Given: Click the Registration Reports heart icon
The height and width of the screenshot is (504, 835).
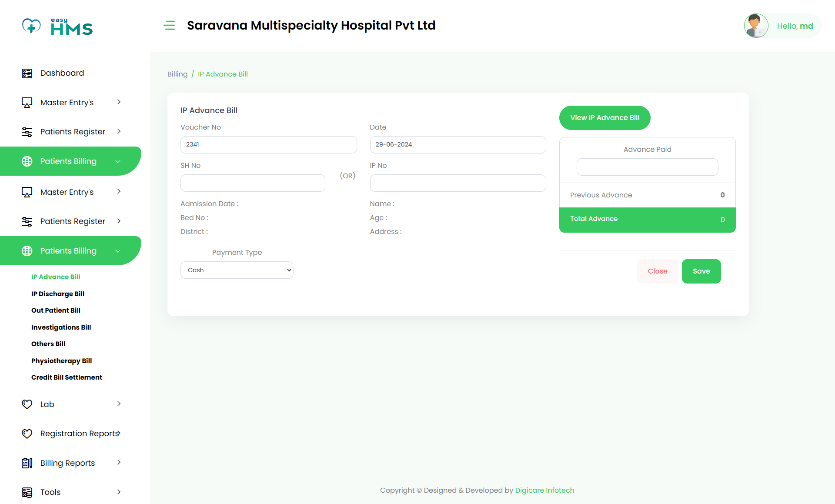Looking at the screenshot, I should tap(27, 434).
